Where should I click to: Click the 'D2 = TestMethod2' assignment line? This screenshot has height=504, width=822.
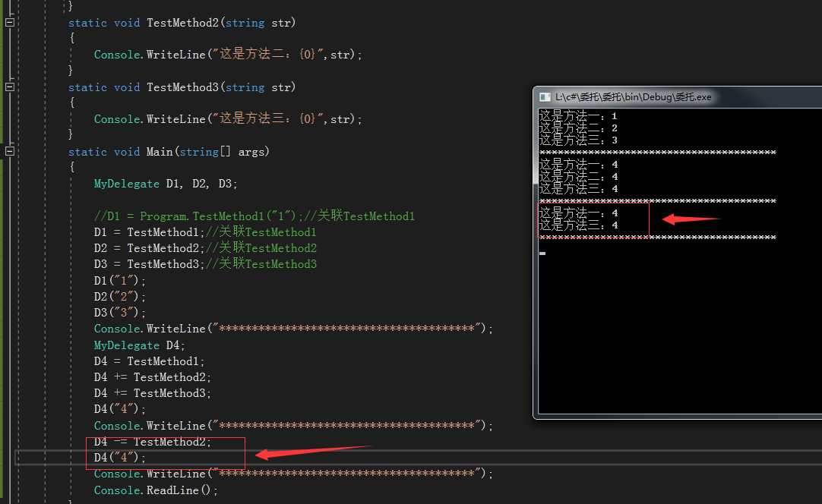point(204,248)
